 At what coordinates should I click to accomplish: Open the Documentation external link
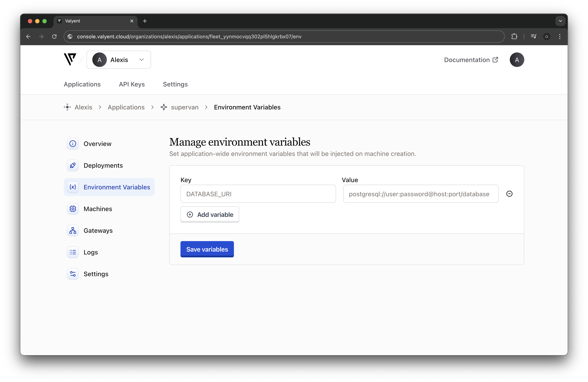[x=471, y=60]
